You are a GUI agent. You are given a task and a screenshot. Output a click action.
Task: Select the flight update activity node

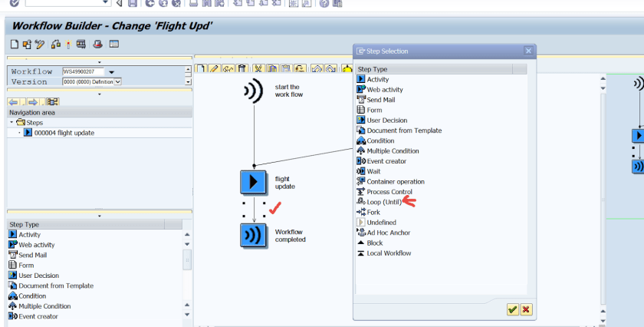click(x=253, y=182)
